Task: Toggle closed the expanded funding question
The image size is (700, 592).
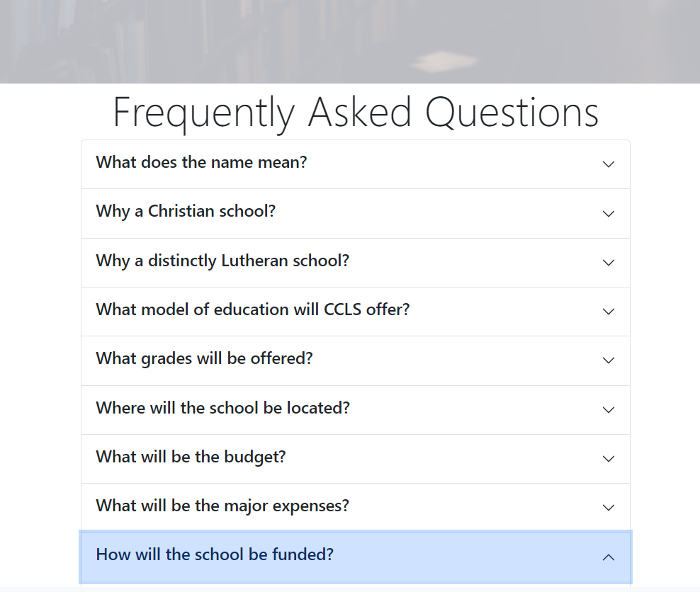Action: [x=214, y=555]
